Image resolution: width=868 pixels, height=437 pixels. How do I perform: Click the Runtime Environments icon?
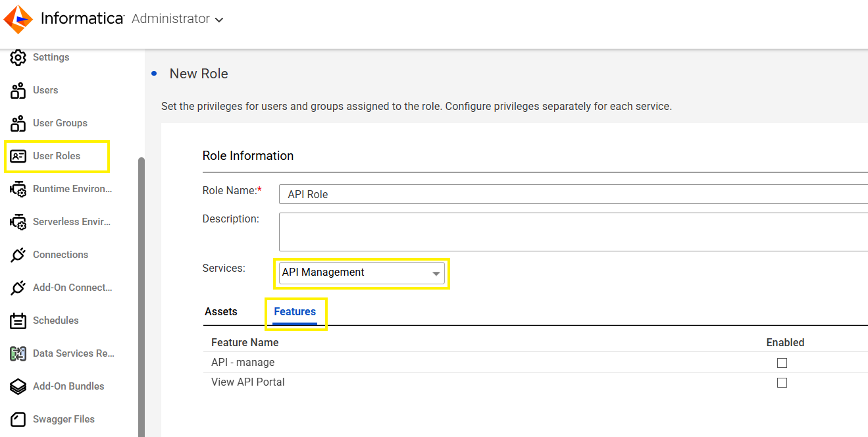18,189
